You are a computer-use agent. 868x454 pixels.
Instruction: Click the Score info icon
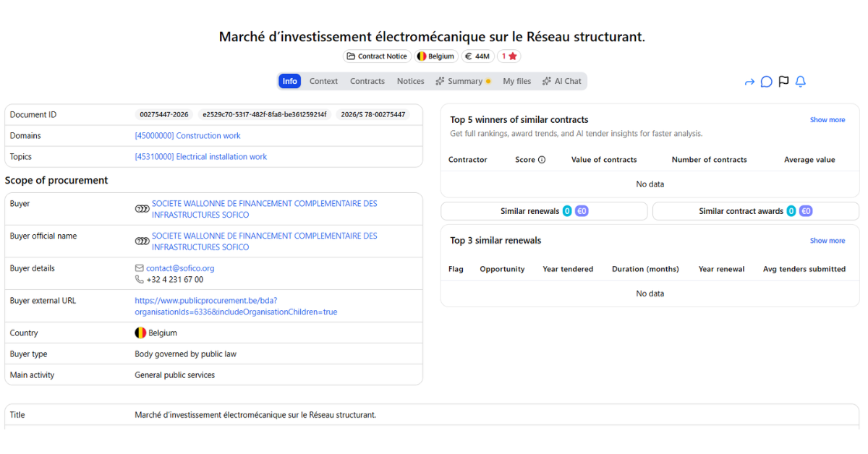tap(542, 160)
